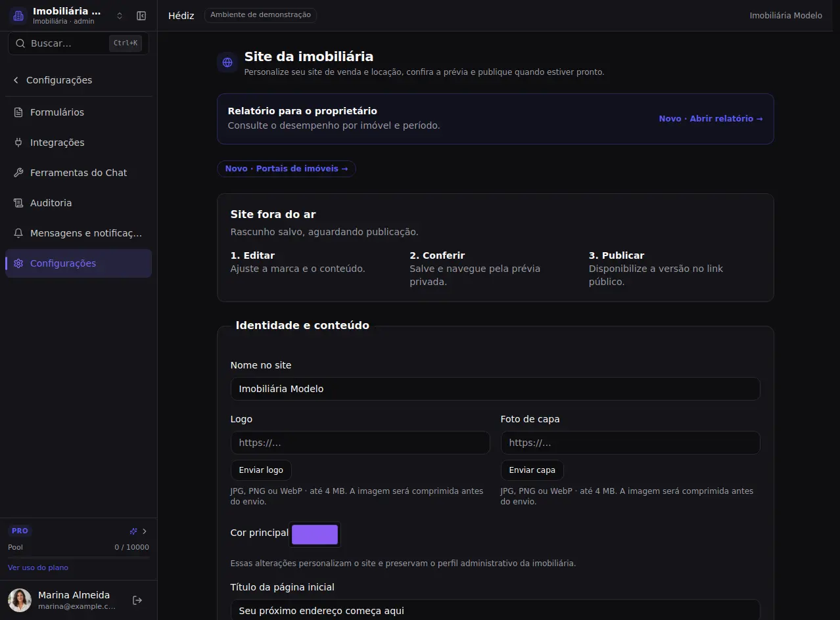Screen dimensions: 840x620
Task: Click the Site fora do ar heading
Action: [x=273, y=215]
